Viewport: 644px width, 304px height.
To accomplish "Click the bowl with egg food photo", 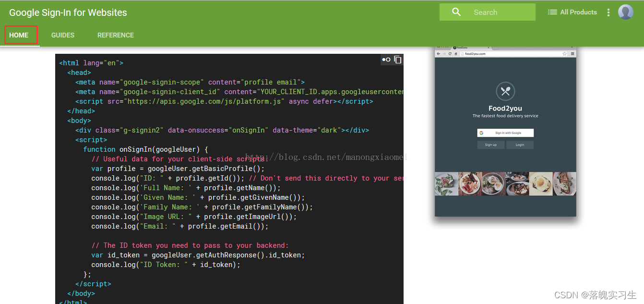I will [x=494, y=183].
